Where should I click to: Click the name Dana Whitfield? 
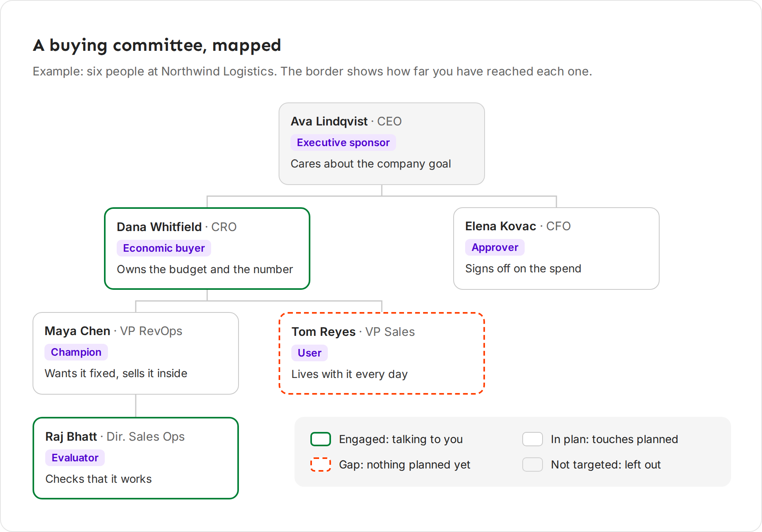(159, 227)
